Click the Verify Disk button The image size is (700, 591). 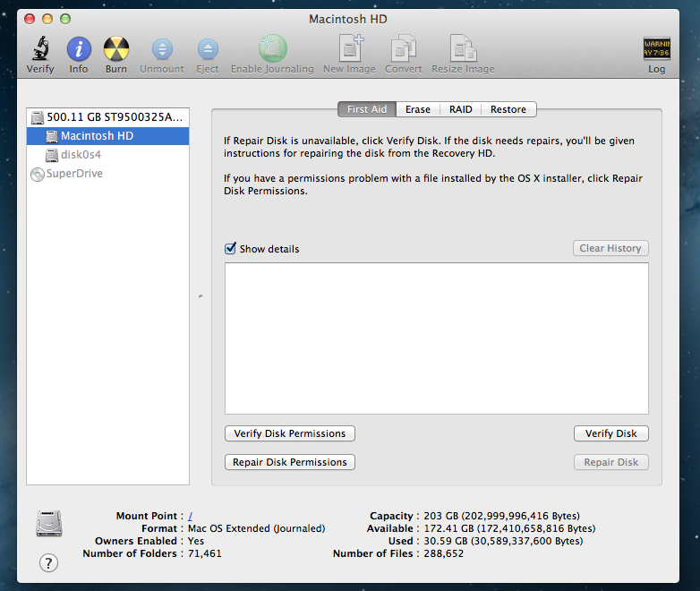pyautogui.click(x=611, y=433)
